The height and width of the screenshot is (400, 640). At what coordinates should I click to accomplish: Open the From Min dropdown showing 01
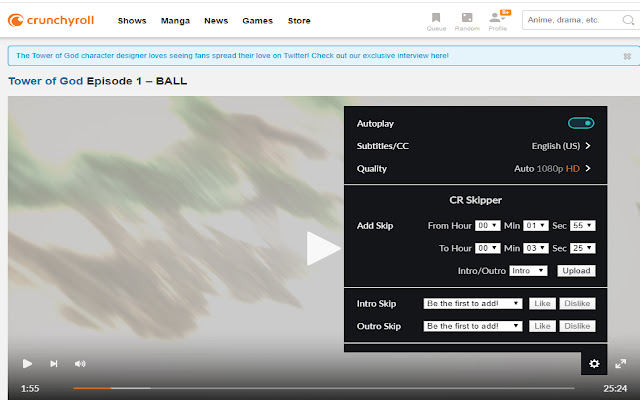coord(536,226)
